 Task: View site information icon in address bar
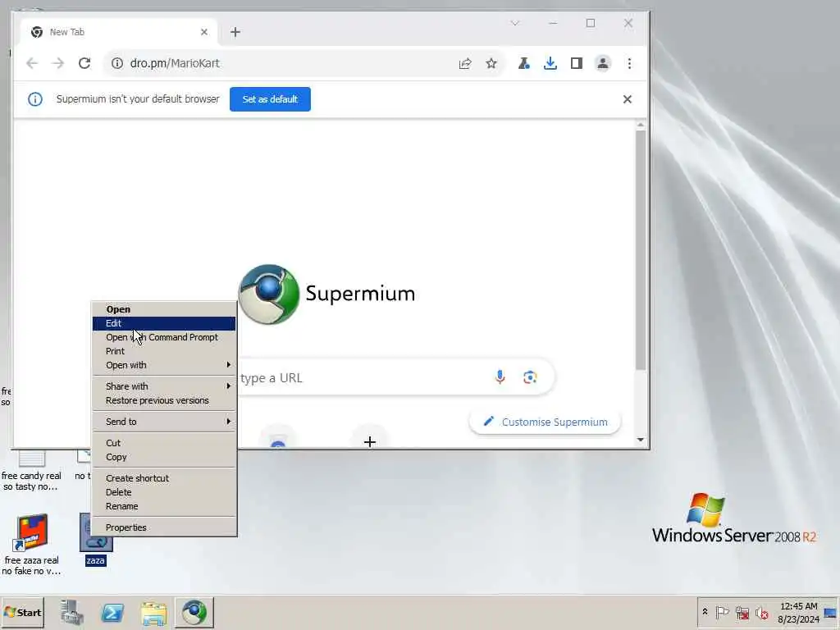point(116,63)
